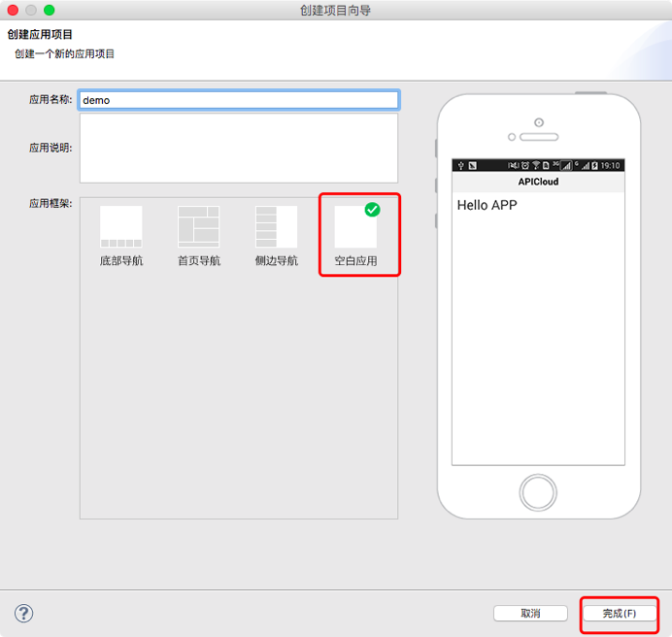Click inside the 应用说明 description box
The height and width of the screenshot is (637, 672).
point(238,148)
